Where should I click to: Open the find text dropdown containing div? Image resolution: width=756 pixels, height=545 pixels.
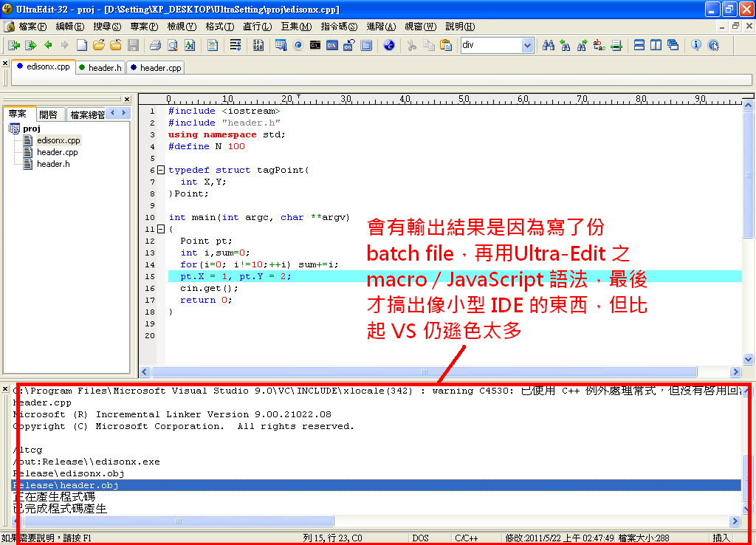pyautogui.click(x=527, y=45)
